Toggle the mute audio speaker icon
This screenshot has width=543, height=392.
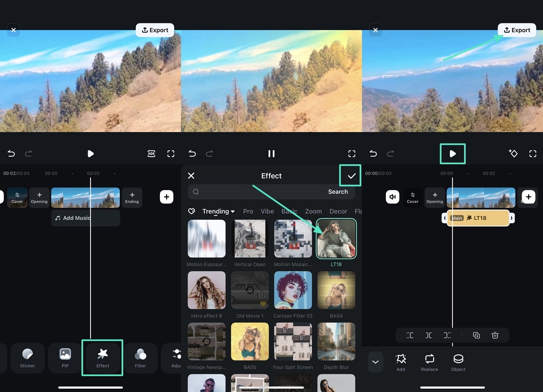[393, 197]
